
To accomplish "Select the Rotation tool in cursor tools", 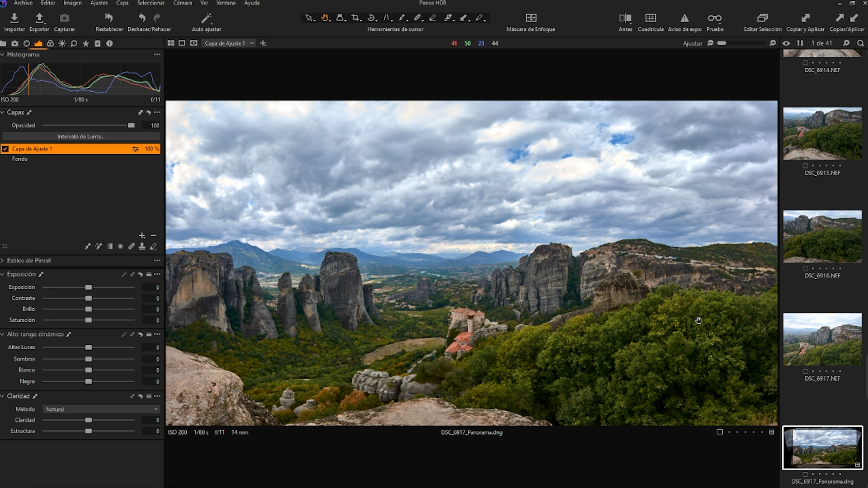I will (371, 18).
